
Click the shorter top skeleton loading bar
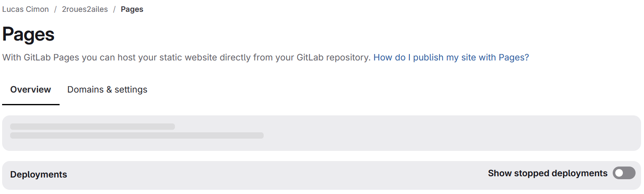(x=93, y=126)
